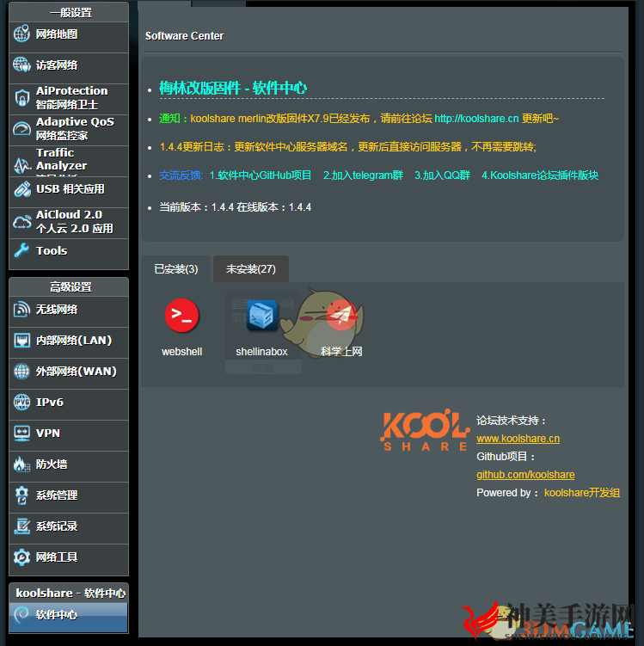The height and width of the screenshot is (646, 644).
Task: Select the Tools wrench icon
Action: (x=21, y=250)
